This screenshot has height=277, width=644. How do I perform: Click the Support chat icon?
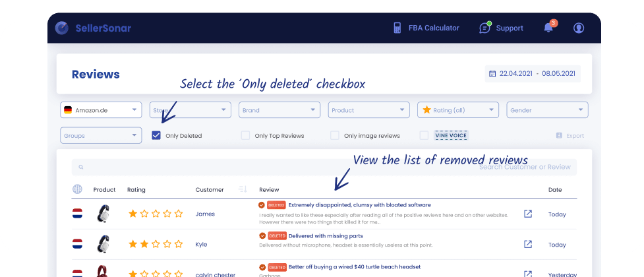click(x=485, y=28)
